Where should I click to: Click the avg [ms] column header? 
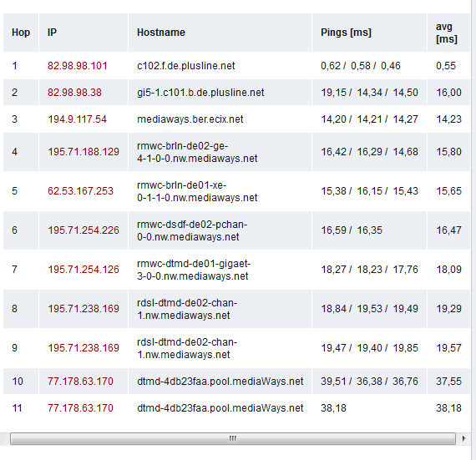pyautogui.click(x=448, y=33)
